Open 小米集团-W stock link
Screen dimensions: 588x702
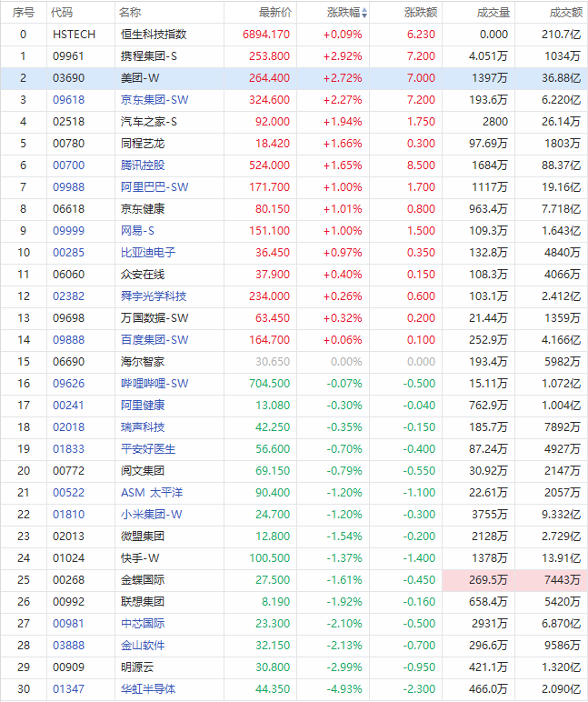click(x=151, y=515)
